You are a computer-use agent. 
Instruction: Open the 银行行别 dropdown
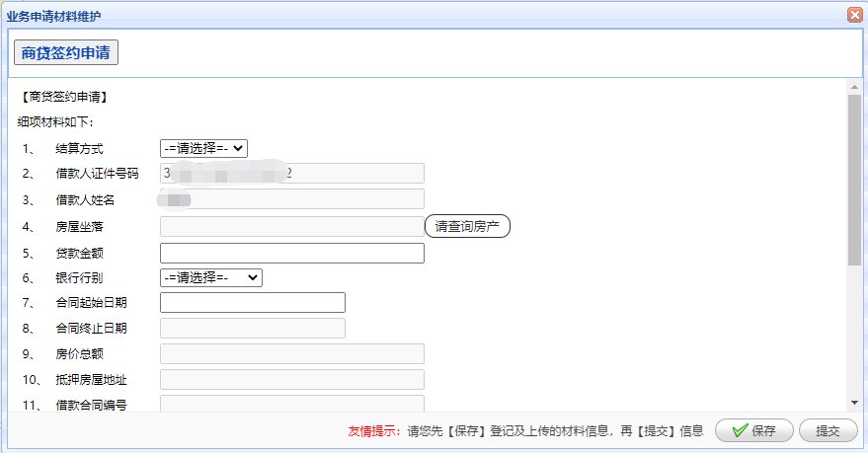(x=210, y=278)
